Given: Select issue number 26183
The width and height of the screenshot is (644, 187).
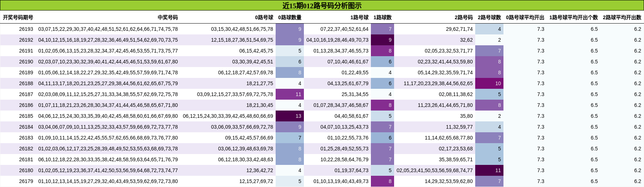Looking at the screenshot, I should 26,138.
